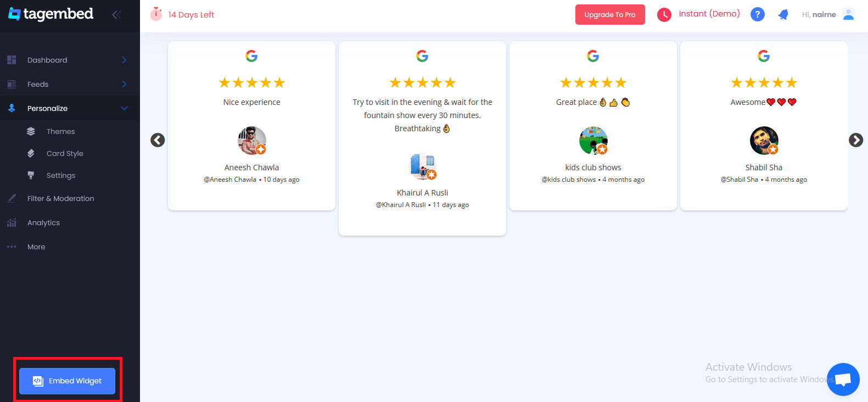The height and width of the screenshot is (402, 868).
Task: Expand the Feeds menu arrow
Action: click(124, 84)
